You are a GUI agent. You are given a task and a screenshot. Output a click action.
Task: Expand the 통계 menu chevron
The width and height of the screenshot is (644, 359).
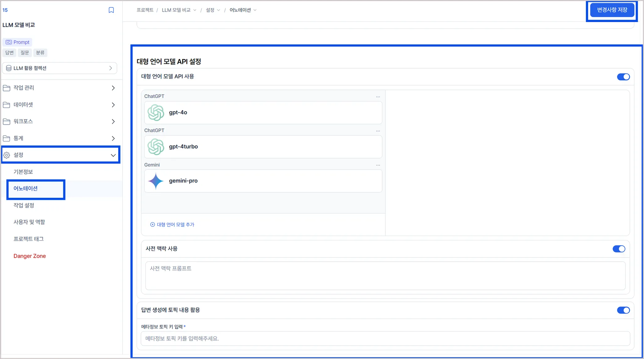click(113, 138)
